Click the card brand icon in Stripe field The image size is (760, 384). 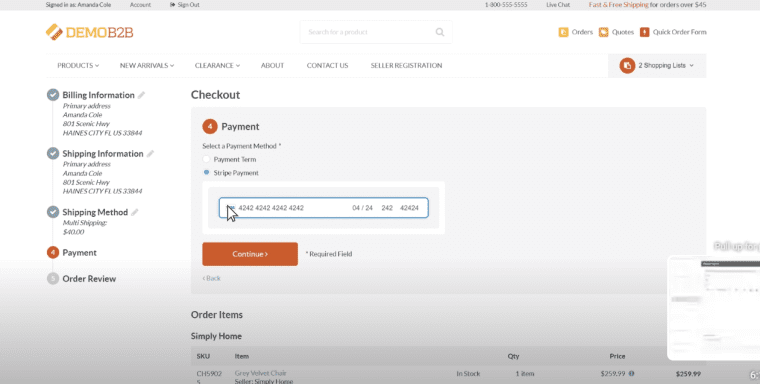(231, 208)
